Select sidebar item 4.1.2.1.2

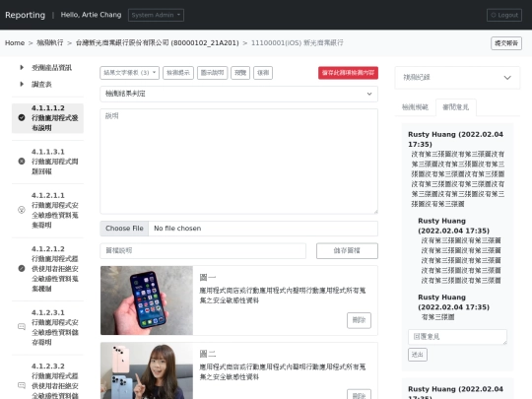tap(47, 269)
